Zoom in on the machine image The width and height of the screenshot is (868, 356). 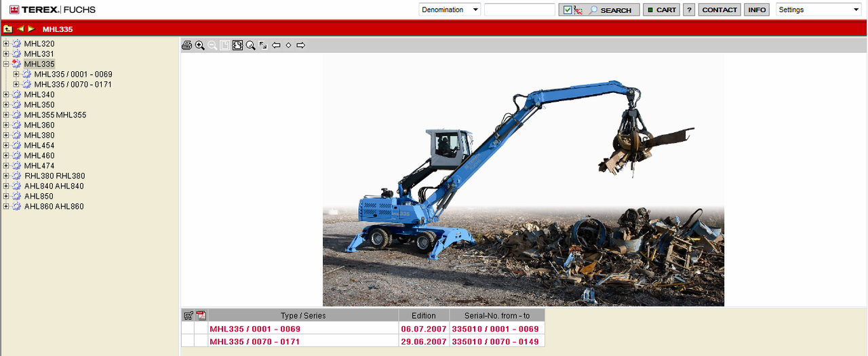(199, 45)
